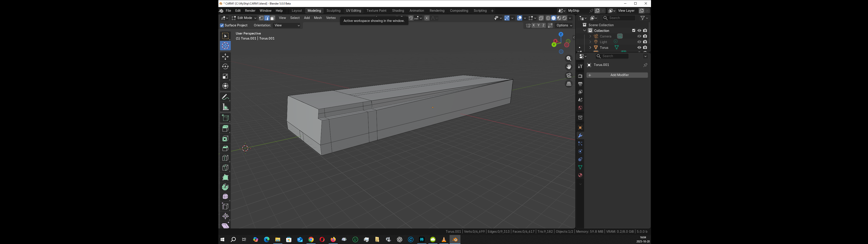Viewport: 868px width, 244px height.
Task: Open the Orientation View dropdown
Action: pyautogui.click(x=287, y=26)
